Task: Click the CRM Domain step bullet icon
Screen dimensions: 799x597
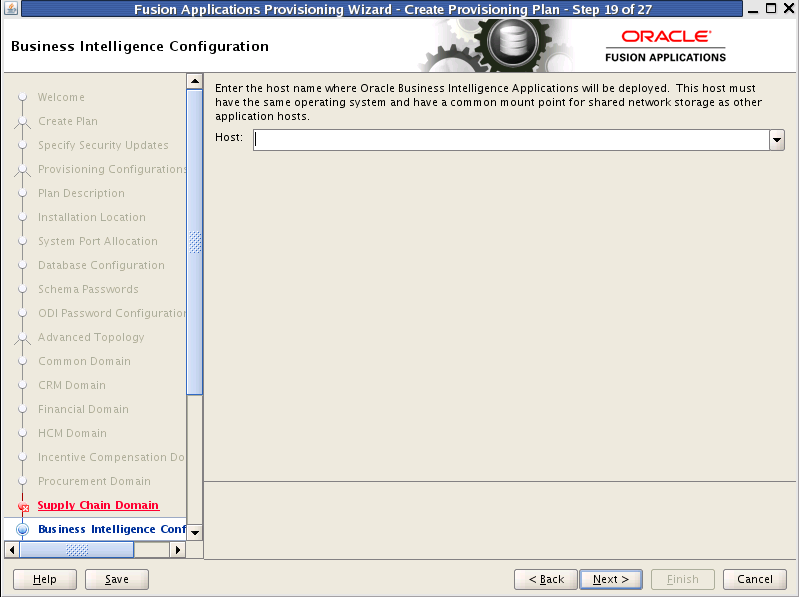Action: pyautogui.click(x=22, y=385)
